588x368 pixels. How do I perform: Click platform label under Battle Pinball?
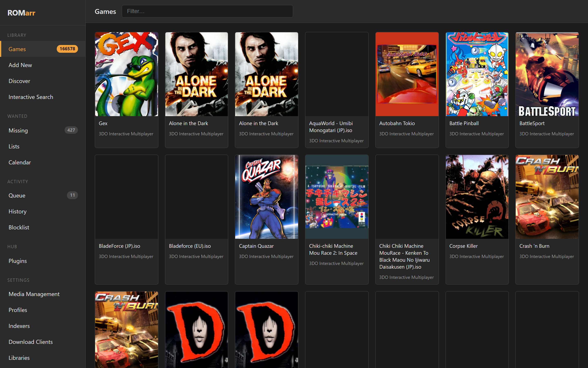(477, 134)
